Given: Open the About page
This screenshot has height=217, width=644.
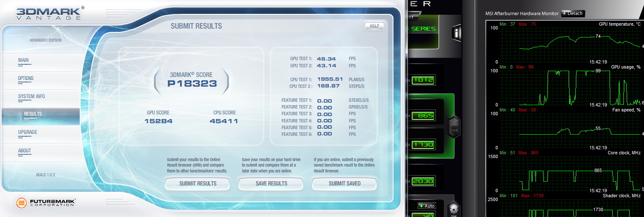Looking at the screenshot, I should (24, 151).
